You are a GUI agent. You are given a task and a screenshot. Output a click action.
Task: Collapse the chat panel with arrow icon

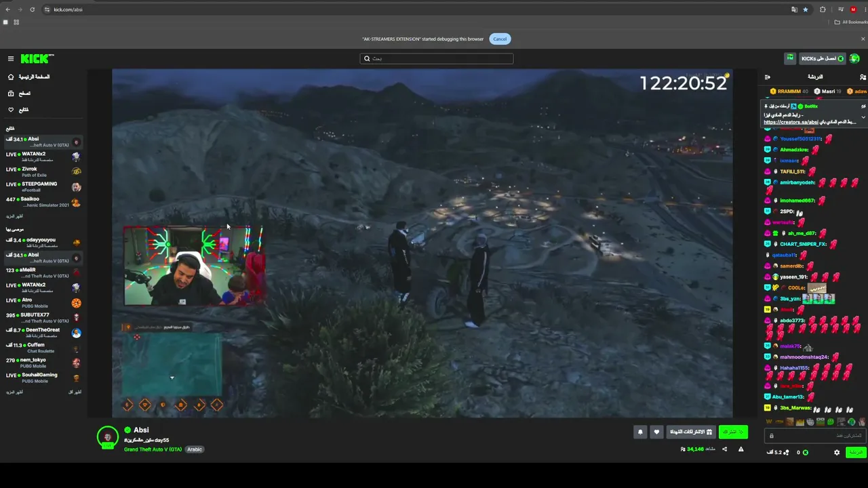pos(768,77)
